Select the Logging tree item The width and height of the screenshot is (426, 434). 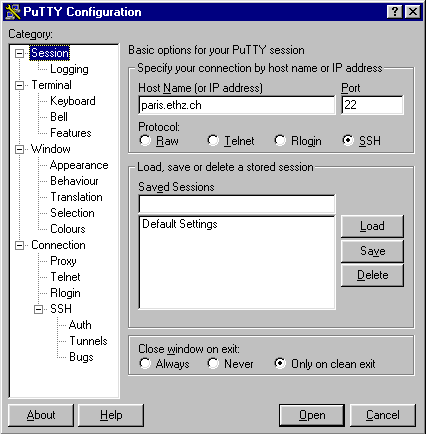pos(69,69)
